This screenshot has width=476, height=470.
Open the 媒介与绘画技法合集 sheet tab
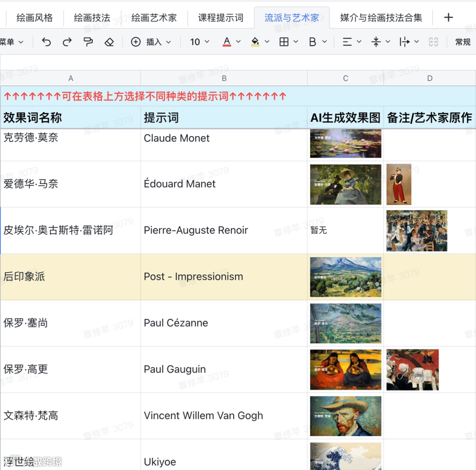tap(381, 18)
